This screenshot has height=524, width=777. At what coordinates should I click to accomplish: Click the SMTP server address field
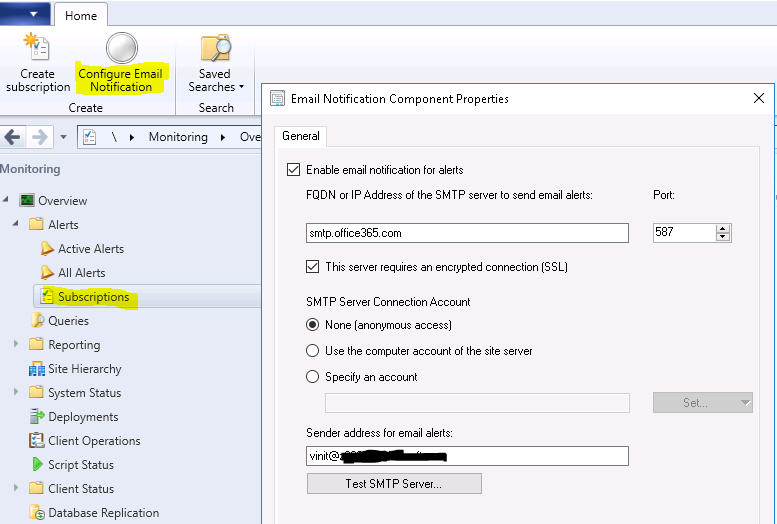467,233
